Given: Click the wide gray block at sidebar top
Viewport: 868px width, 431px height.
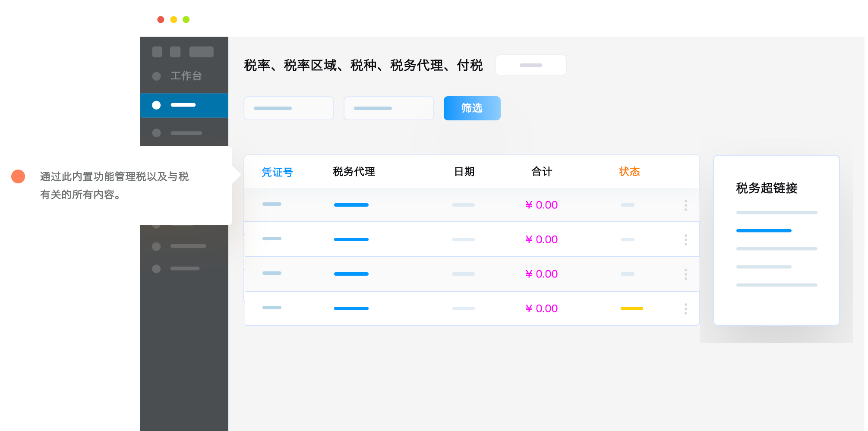Looking at the screenshot, I should coord(202,52).
